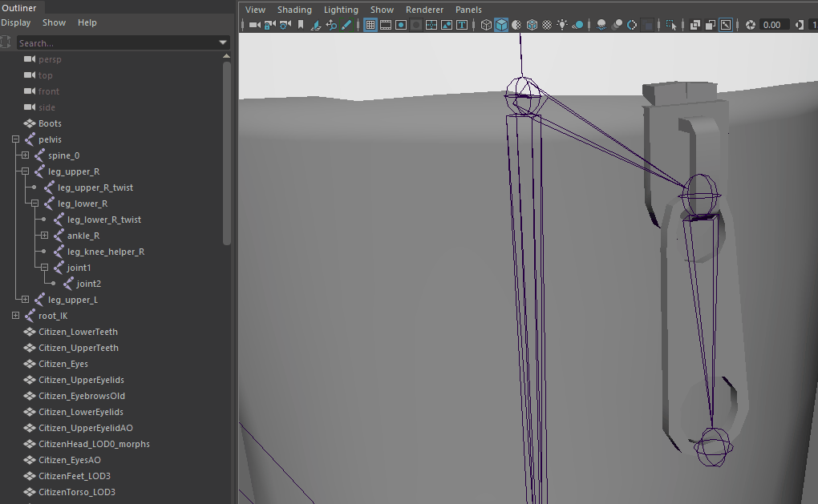The image size is (818, 504).
Task: Open the viewport Lighting menu
Action: pyautogui.click(x=341, y=10)
